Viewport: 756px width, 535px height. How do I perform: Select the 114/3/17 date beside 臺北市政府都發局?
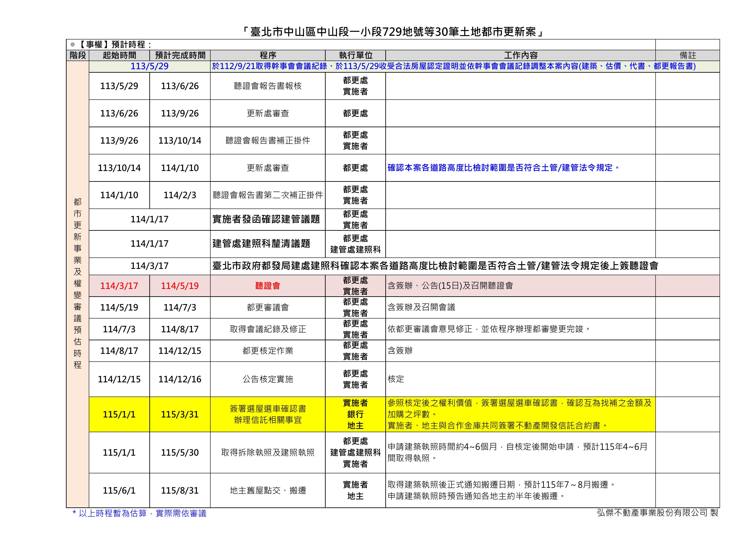150,266
